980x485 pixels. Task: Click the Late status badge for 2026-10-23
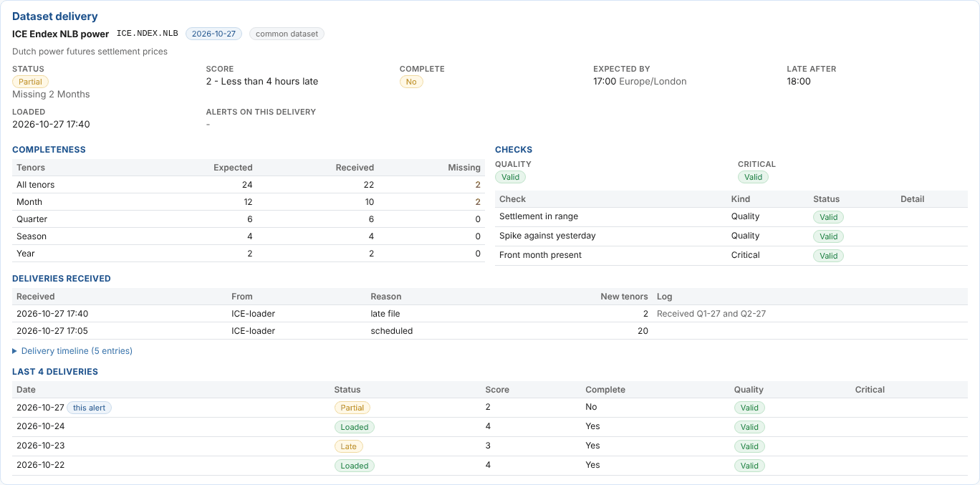point(349,446)
